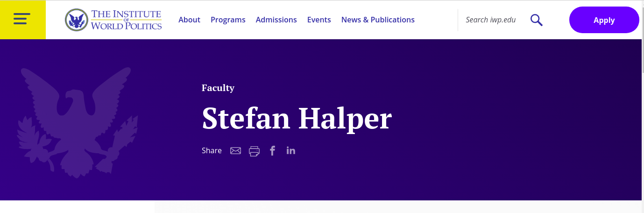Open News & Publications
Viewport: 644px width, 213px height.
(x=378, y=20)
